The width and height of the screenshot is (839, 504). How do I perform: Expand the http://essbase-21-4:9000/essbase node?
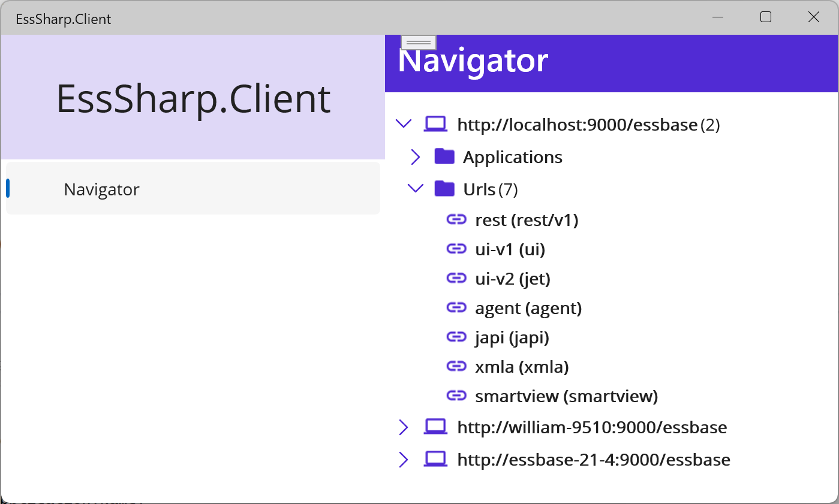[x=403, y=458]
